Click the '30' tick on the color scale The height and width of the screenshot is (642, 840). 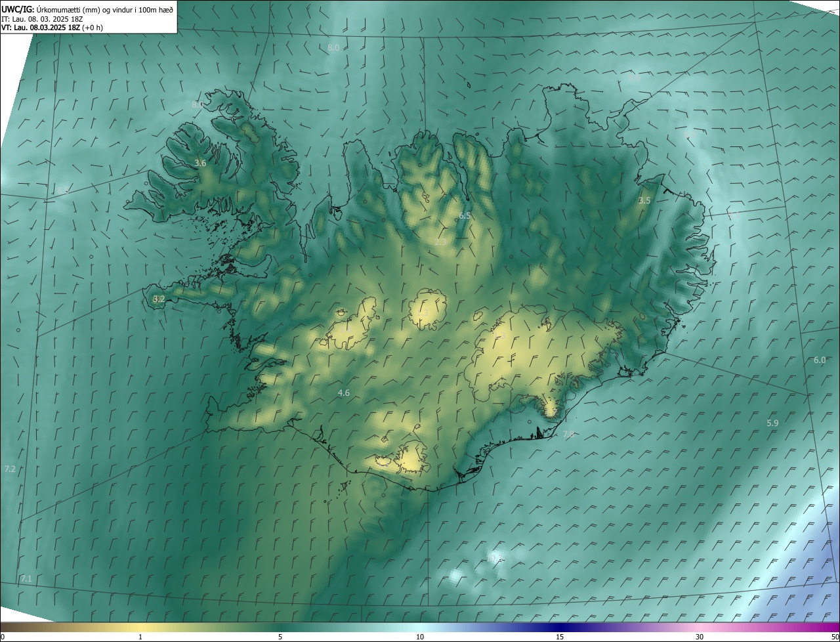click(x=700, y=637)
